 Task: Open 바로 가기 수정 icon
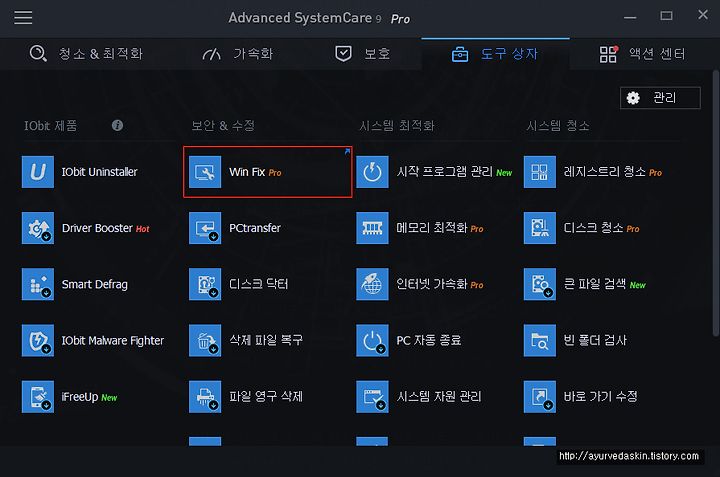[x=540, y=397]
